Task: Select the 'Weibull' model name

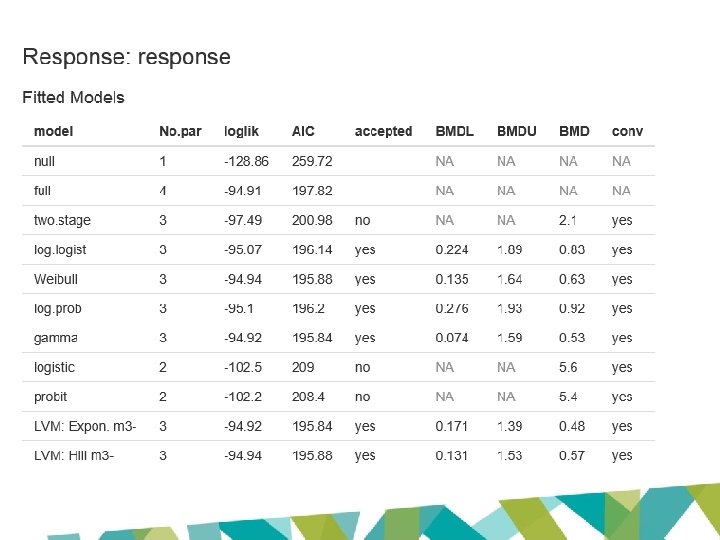Action: (56, 279)
